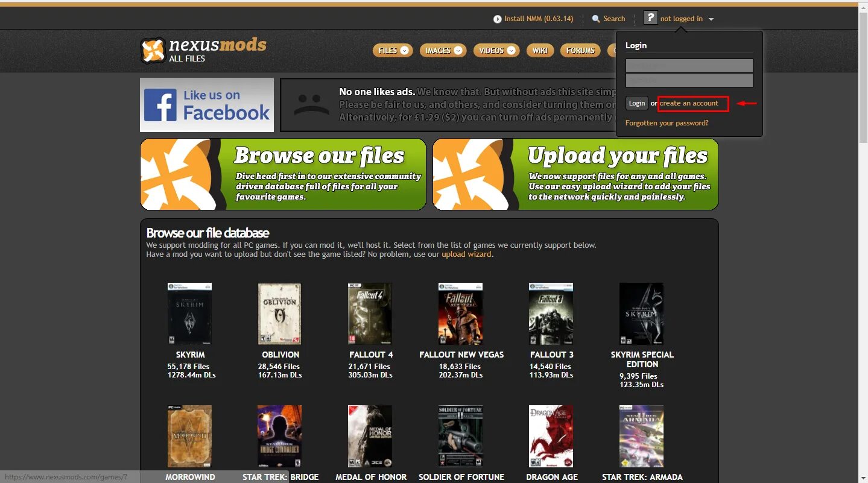Click the '14,540 Files' text

(x=550, y=367)
